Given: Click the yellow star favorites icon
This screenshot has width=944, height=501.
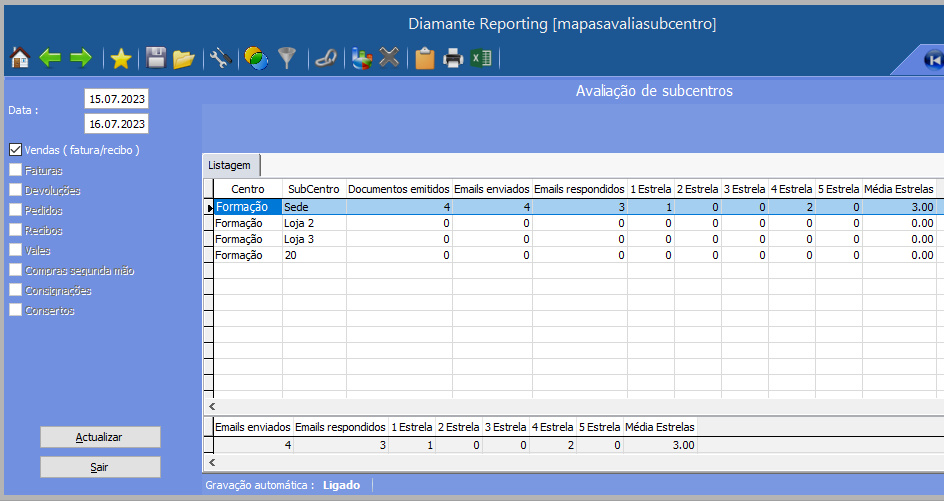Looking at the screenshot, I should 121,59.
